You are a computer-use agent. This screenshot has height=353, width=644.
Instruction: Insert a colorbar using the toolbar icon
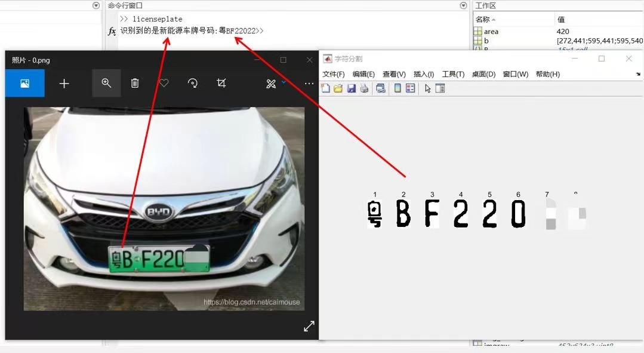[x=398, y=88]
